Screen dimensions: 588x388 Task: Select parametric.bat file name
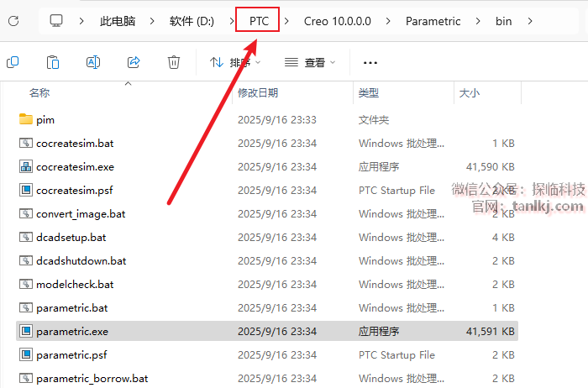click(72, 308)
